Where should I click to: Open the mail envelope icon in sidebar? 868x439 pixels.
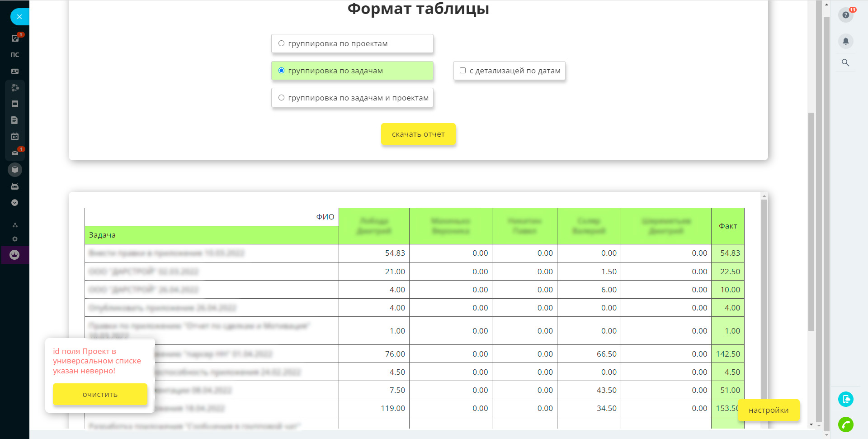tap(15, 153)
